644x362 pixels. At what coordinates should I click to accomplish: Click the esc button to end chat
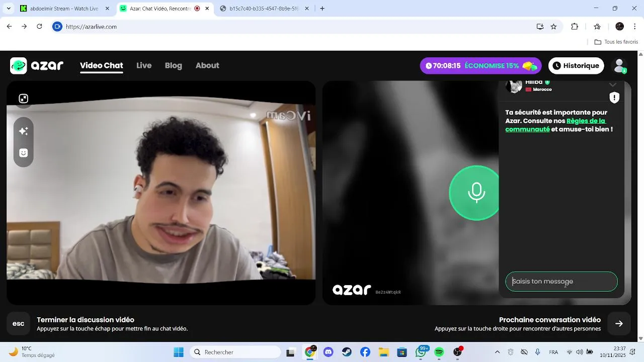coord(18,324)
